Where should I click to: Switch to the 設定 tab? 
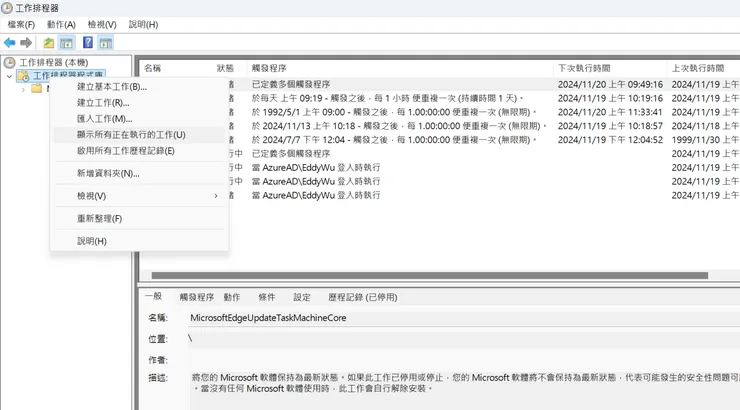tap(302, 297)
